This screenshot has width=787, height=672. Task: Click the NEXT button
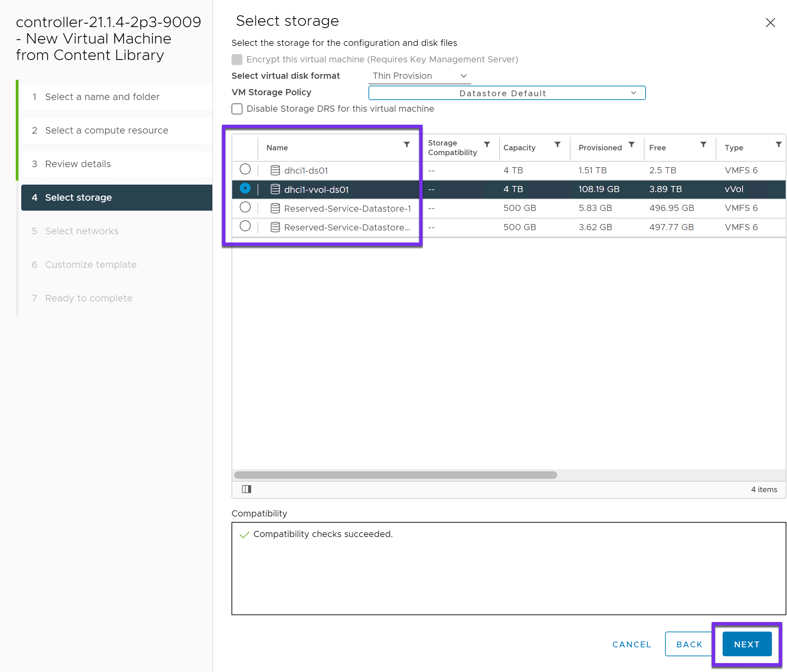(746, 644)
